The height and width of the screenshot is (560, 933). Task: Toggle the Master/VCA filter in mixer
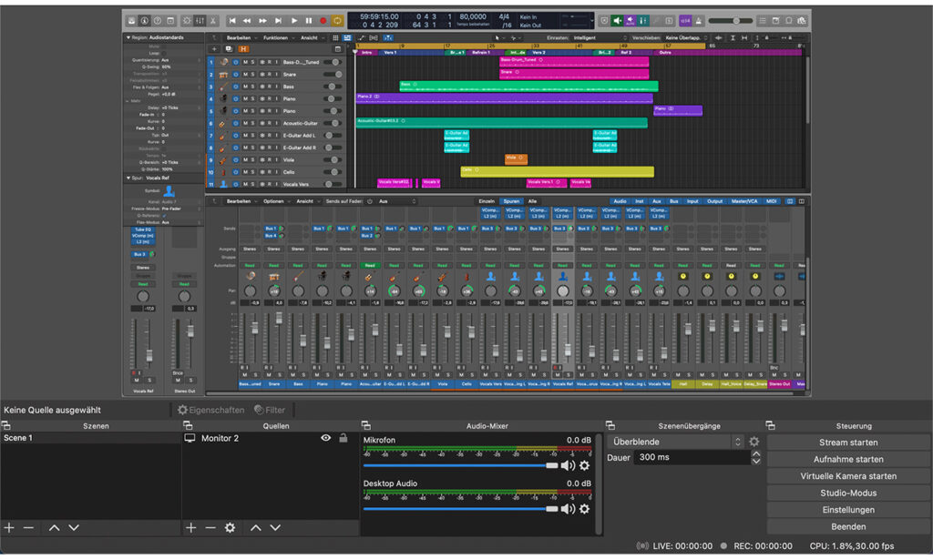click(x=743, y=201)
